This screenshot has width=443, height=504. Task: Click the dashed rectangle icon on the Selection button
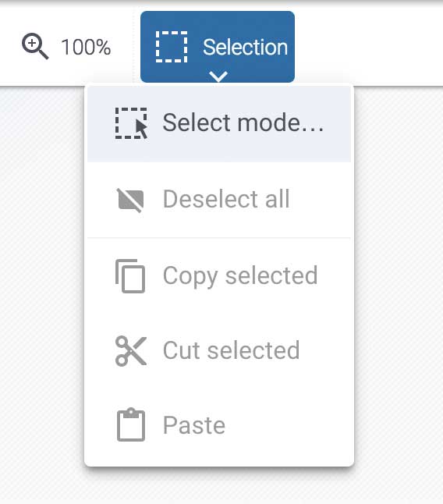pos(172,47)
